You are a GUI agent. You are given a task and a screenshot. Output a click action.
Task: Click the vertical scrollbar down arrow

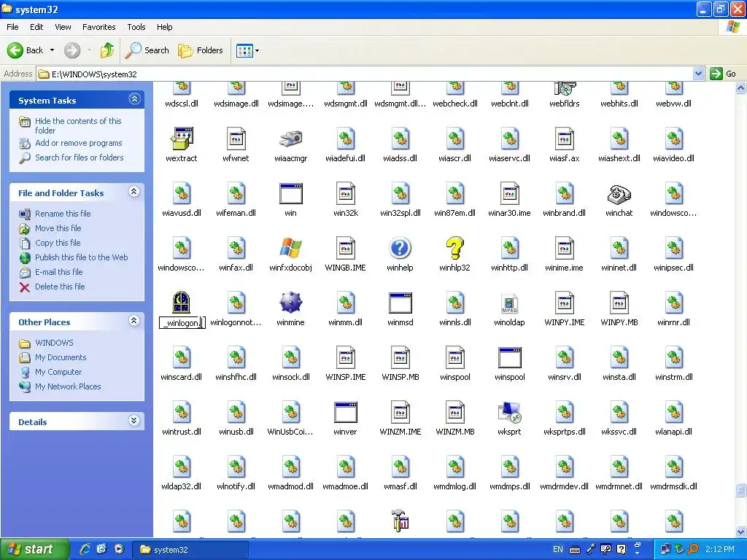[741, 532]
